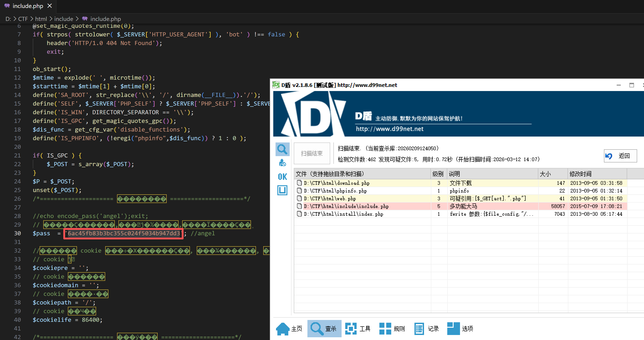Open the 主页 home icon in bottom bar
Viewport: 644px width, 340px height.
(283, 329)
